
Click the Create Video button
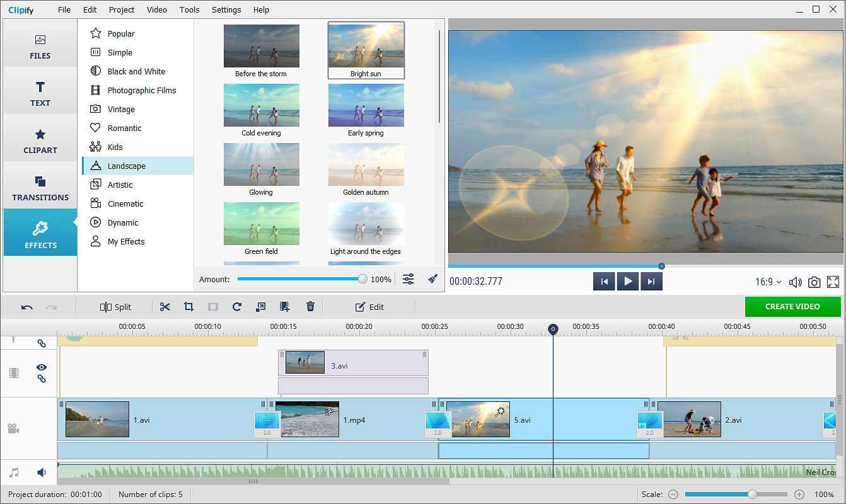click(x=792, y=307)
